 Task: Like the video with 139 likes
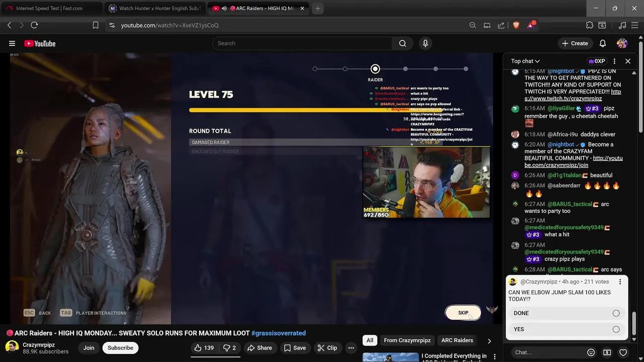[205, 348]
